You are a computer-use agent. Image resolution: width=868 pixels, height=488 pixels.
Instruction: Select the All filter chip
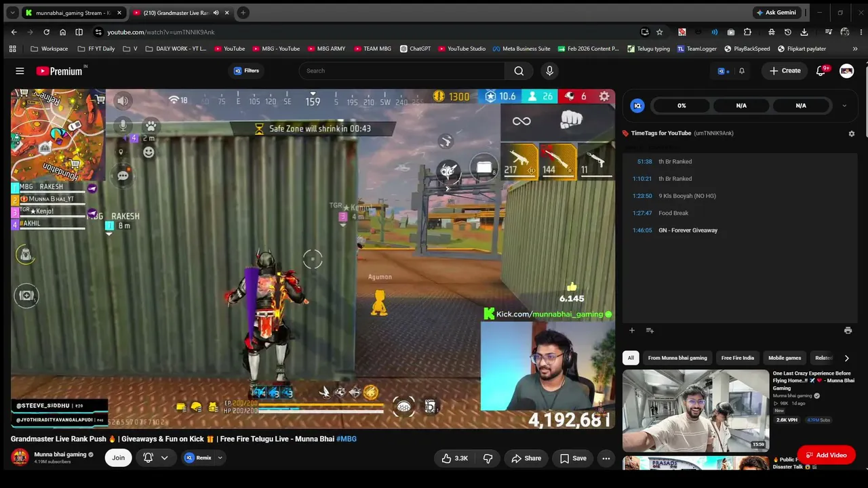[631, 358]
